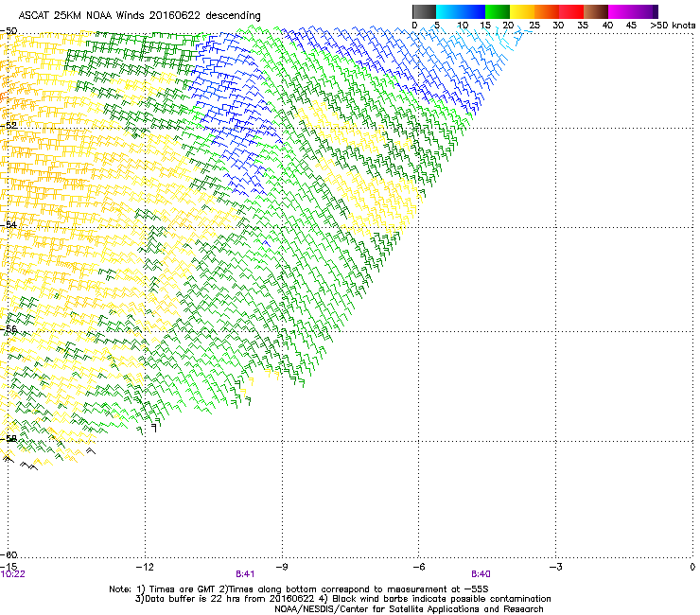Select the blue 5-15 knots color segment
Viewport: 700px width, 615px height.
coord(461,11)
